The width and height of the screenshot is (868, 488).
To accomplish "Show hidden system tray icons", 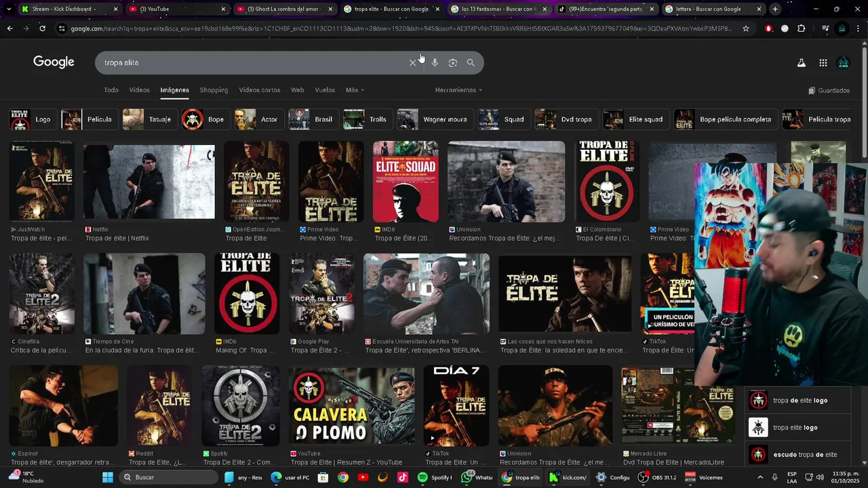I will tap(759, 477).
